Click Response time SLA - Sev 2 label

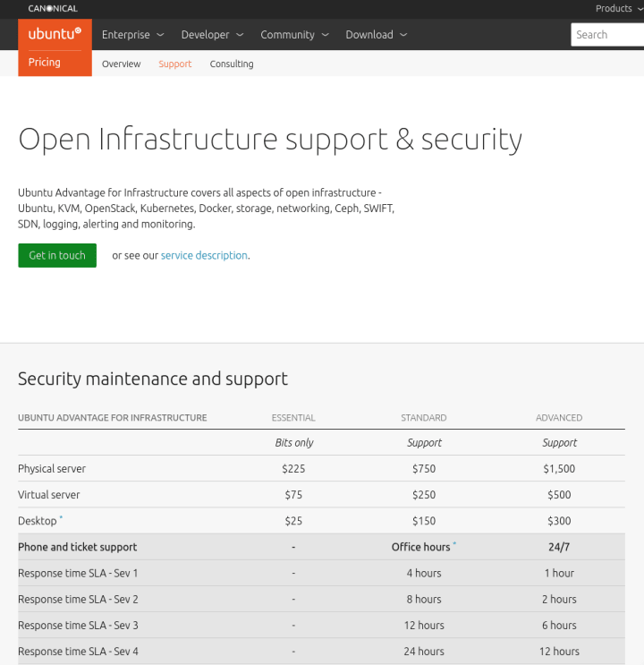click(x=78, y=600)
